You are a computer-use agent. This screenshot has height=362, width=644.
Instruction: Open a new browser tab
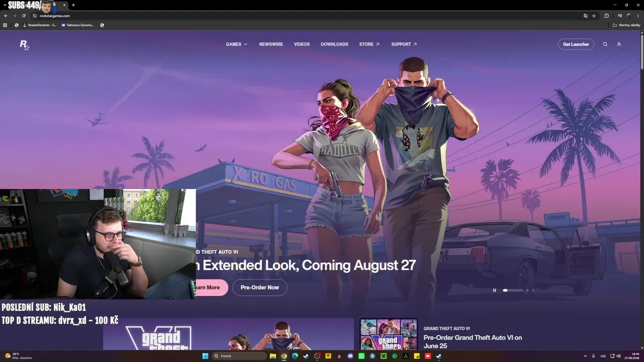73,5
